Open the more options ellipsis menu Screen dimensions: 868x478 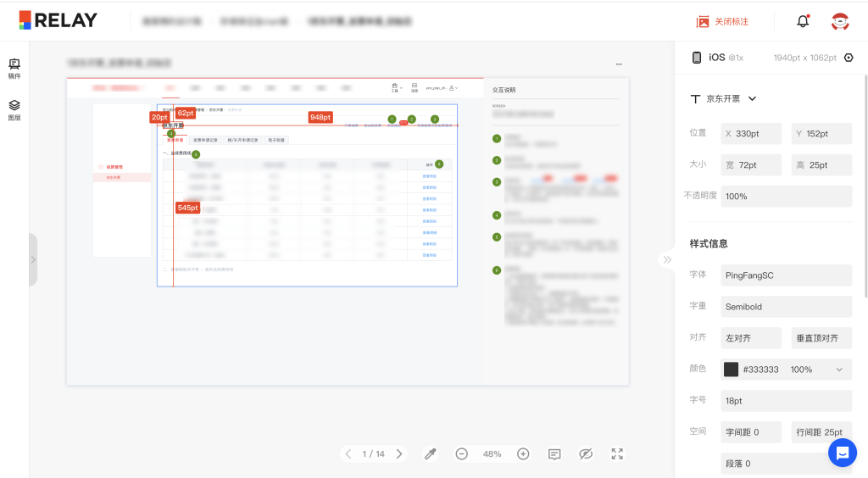[x=619, y=64]
